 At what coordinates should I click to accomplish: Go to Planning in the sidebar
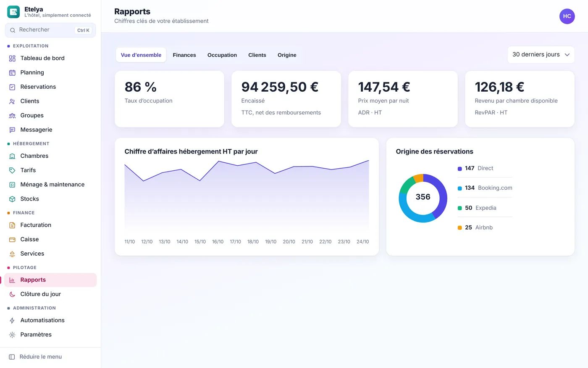coord(50,73)
